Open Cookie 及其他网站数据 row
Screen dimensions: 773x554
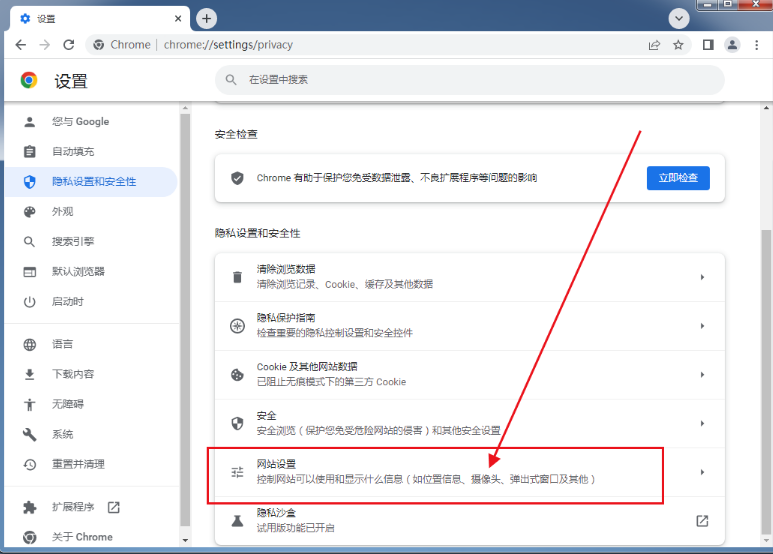point(469,375)
